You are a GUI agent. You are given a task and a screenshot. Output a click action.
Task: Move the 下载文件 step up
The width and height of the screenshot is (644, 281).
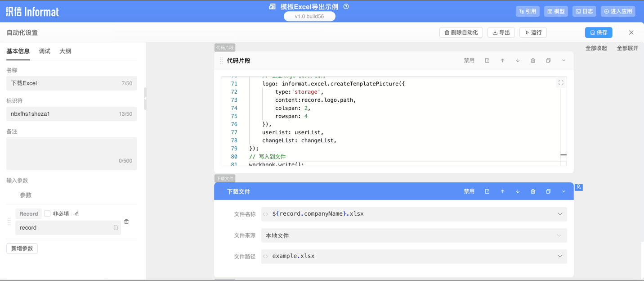(x=502, y=191)
